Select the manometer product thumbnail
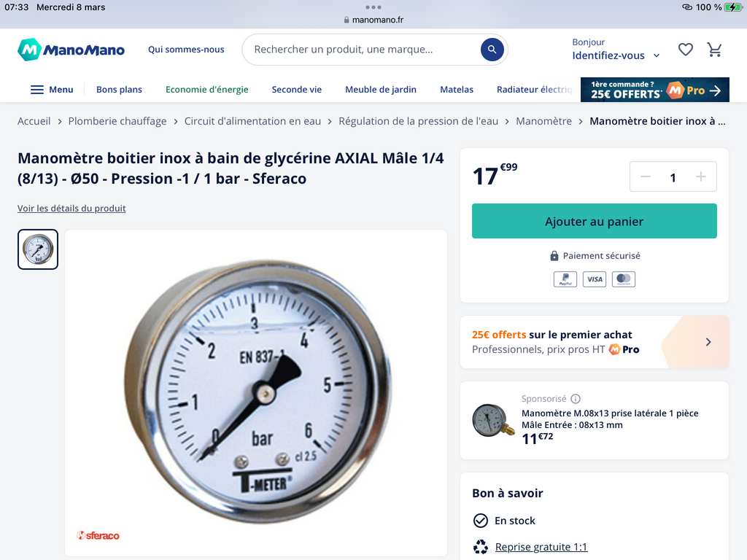The width and height of the screenshot is (747, 560). point(38,249)
